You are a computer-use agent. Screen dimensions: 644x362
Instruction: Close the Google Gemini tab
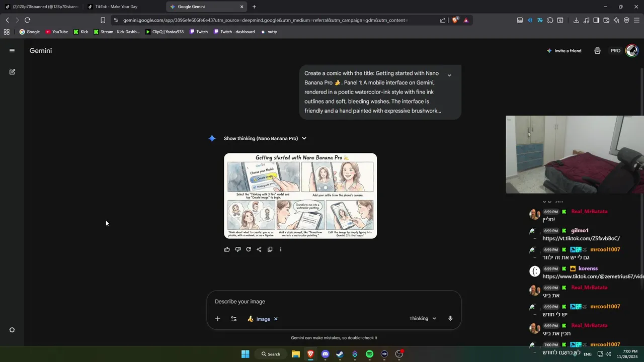pyautogui.click(x=242, y=7)
